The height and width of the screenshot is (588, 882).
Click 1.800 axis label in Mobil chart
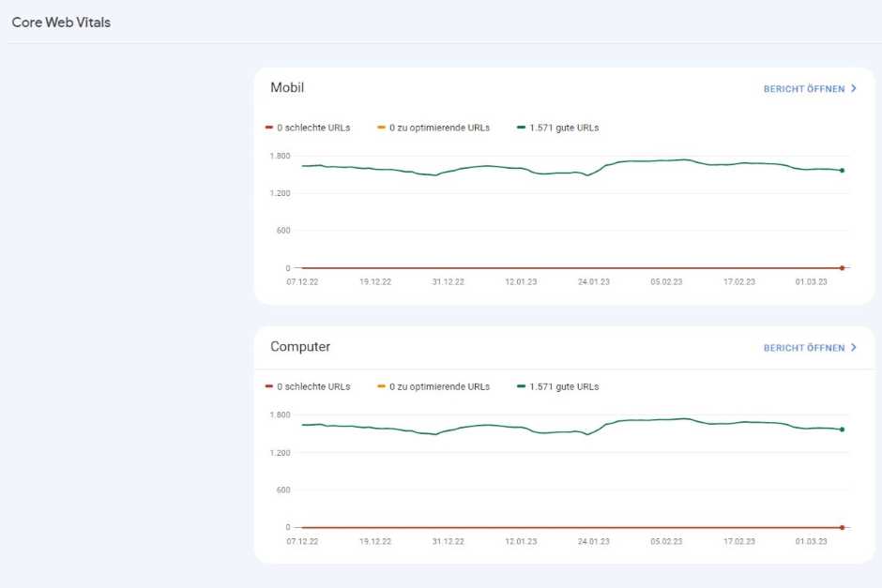point(281,156)
